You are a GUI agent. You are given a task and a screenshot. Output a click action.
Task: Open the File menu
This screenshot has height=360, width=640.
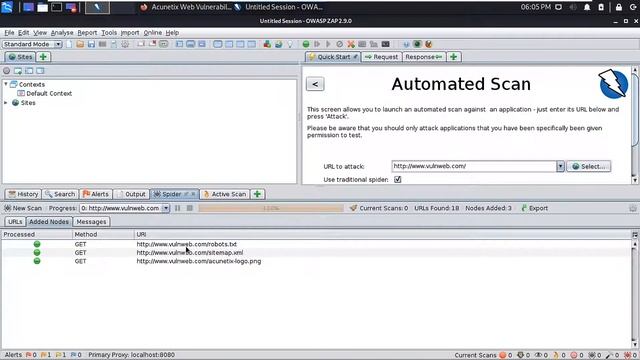point(9,33)
